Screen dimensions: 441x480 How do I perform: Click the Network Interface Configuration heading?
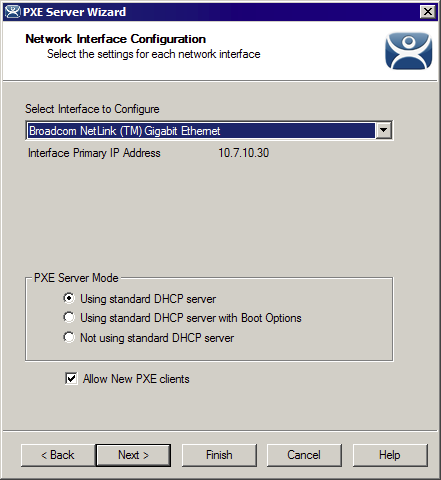(115, 39)
